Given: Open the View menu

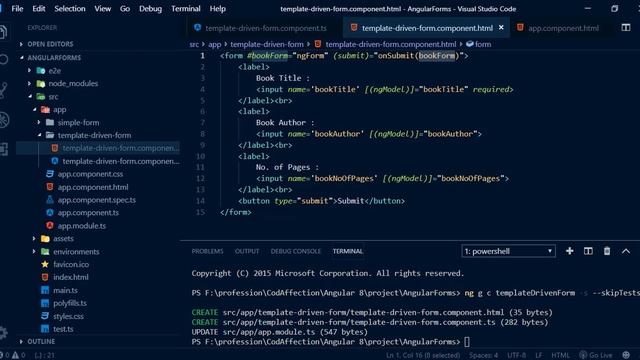Looking at the screenshot, I should (102, 9).
